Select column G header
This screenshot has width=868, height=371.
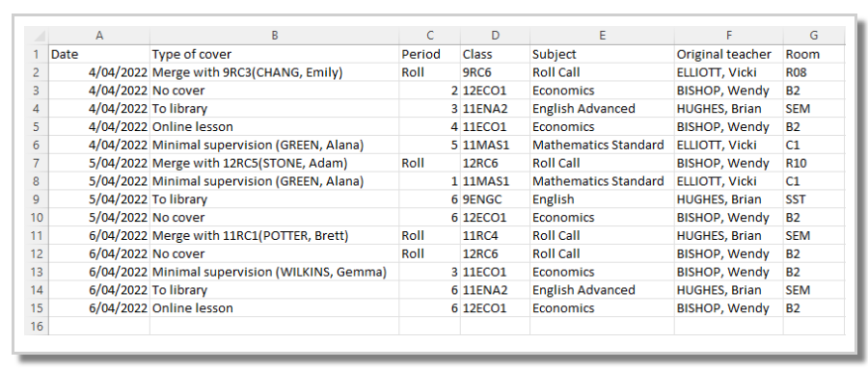pyautogui.click(x=814, y=36)
